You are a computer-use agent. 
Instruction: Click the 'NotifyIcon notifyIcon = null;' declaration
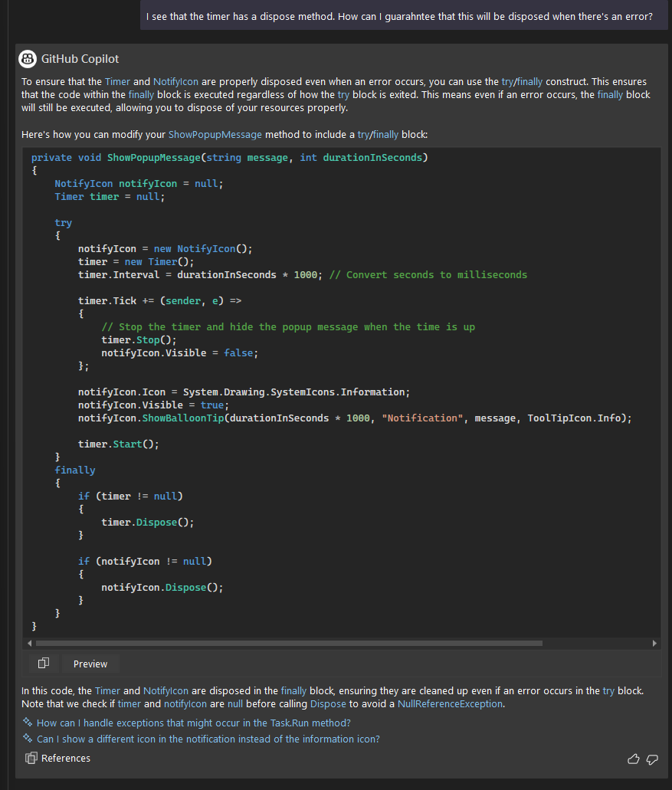(x=139, y=183)
